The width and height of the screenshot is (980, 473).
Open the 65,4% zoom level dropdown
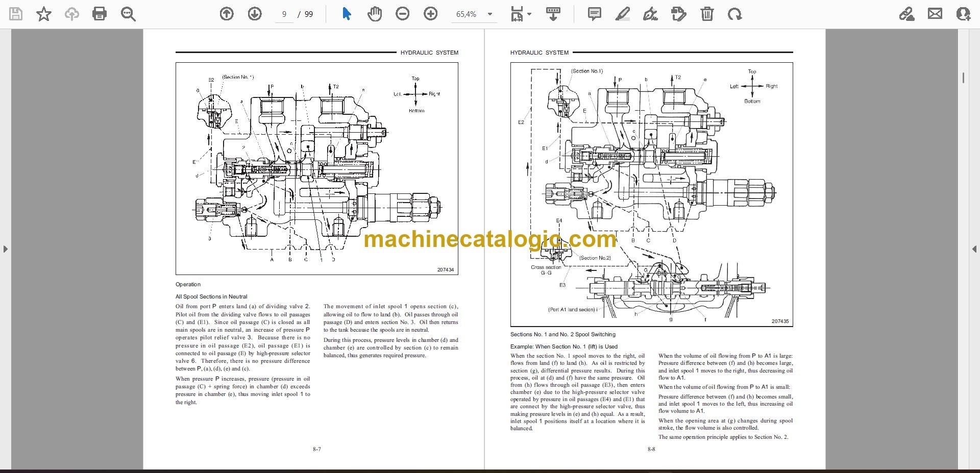(474, 14)
